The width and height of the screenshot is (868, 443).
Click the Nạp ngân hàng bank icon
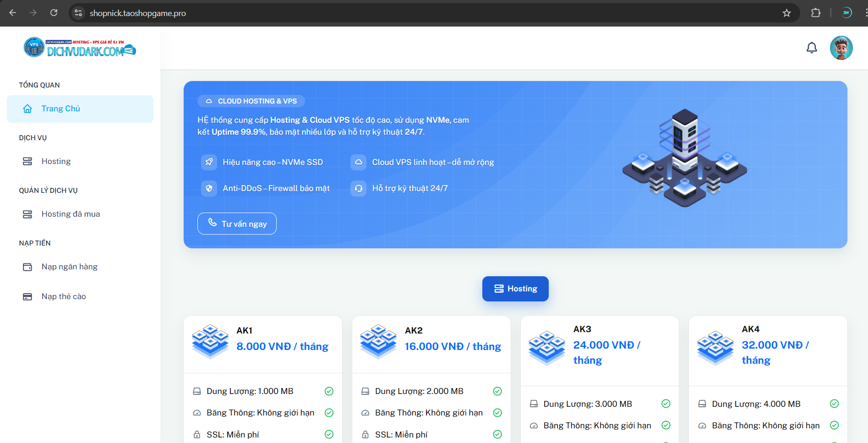pos(27,266)
